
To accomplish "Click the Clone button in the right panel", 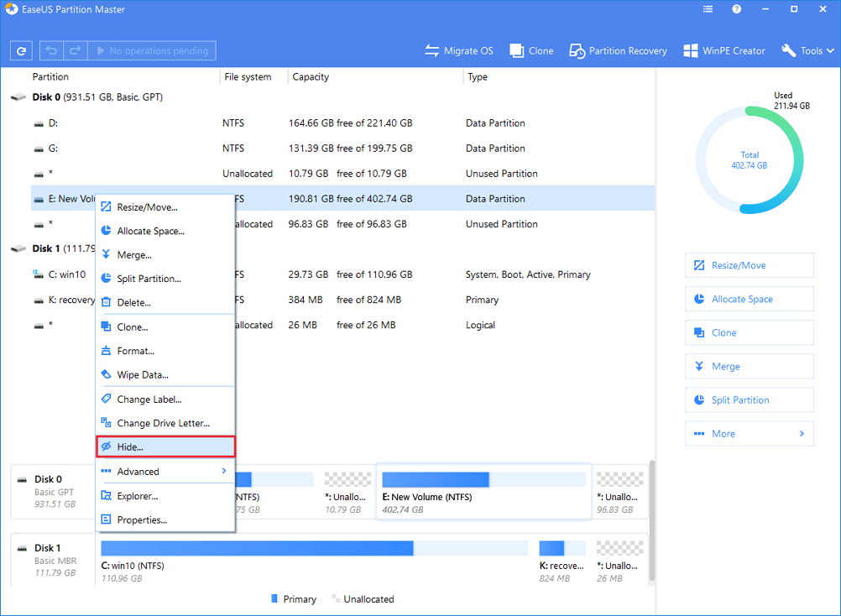I will (750, 333).
